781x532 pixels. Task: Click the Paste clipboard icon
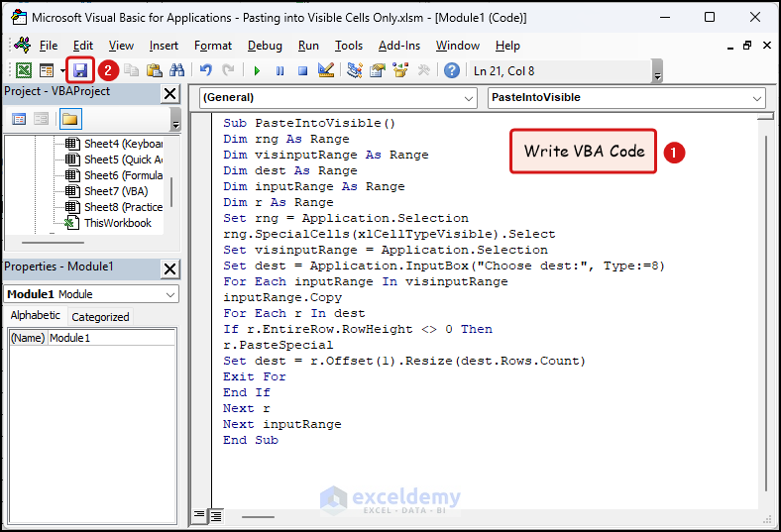(154, 70)
